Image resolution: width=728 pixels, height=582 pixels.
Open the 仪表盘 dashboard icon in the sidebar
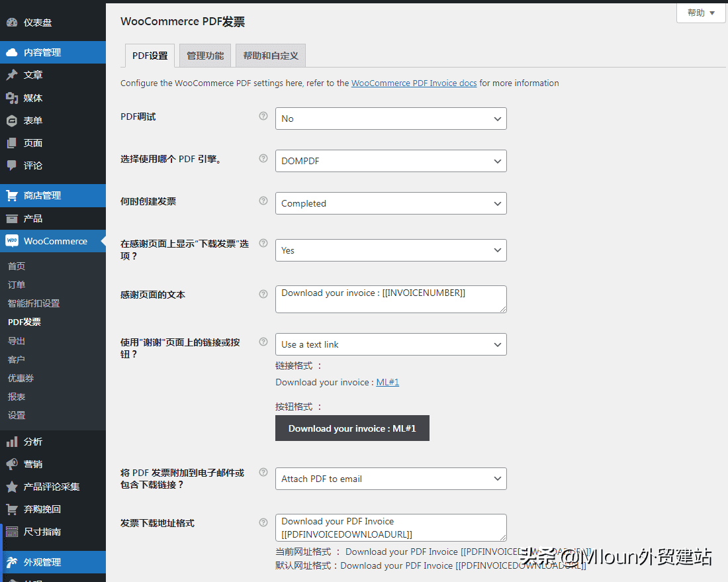click(12, 21)
